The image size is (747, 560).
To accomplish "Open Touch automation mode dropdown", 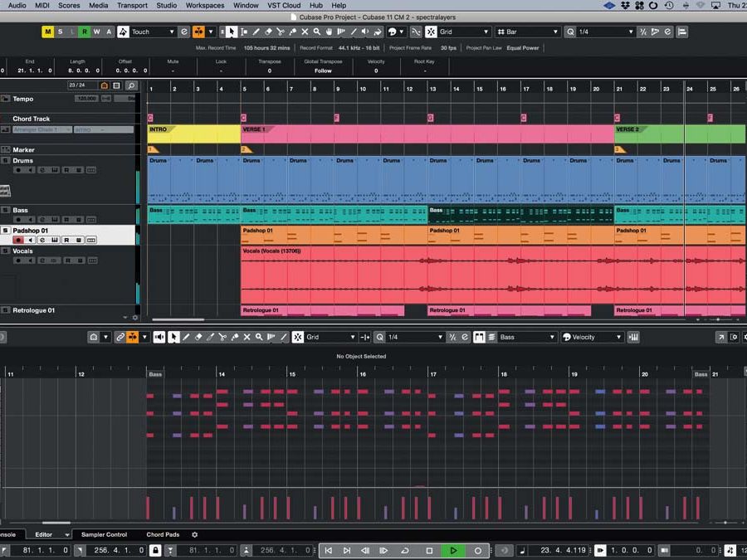I will (x=153, y=32).
